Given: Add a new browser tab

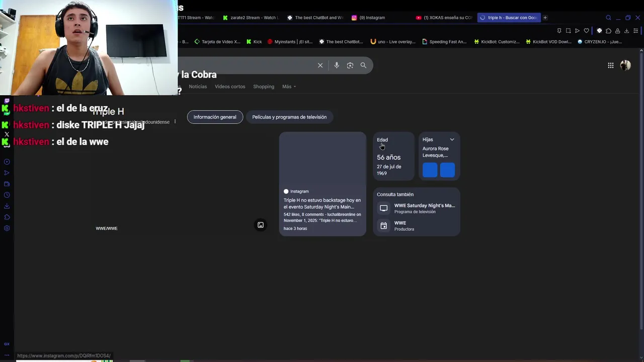Looking at the screenshot, I should pos(545,18).
